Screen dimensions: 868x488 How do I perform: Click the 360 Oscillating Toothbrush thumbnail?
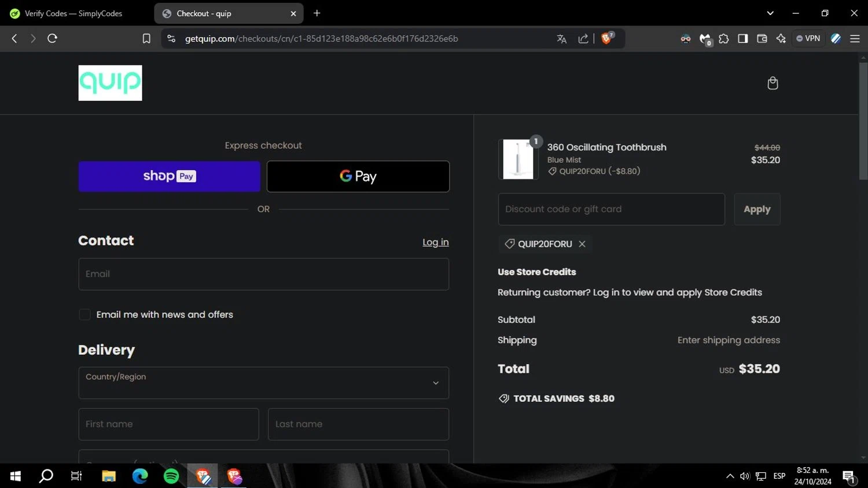tap(518, 159)
